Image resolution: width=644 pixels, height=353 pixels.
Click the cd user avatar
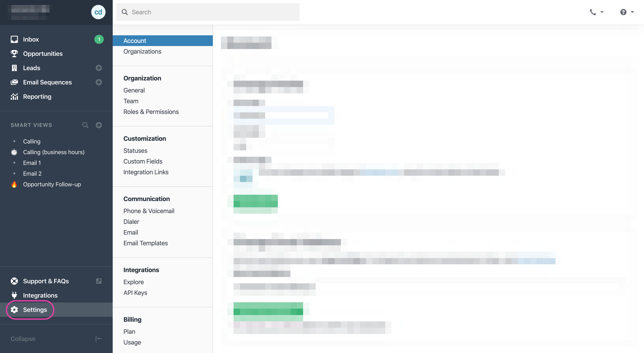(x=98, y=12)
